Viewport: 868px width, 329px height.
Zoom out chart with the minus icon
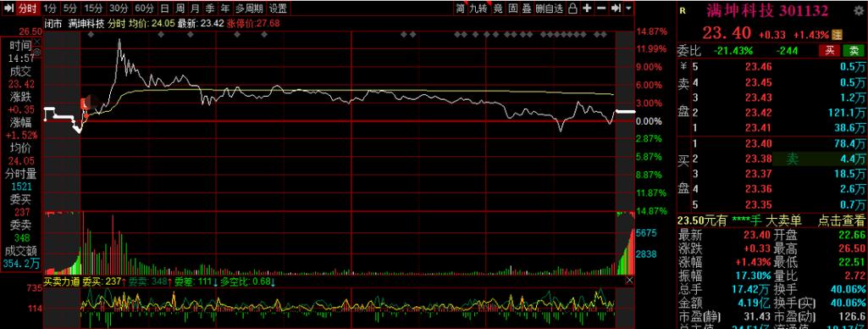(602, 8)
